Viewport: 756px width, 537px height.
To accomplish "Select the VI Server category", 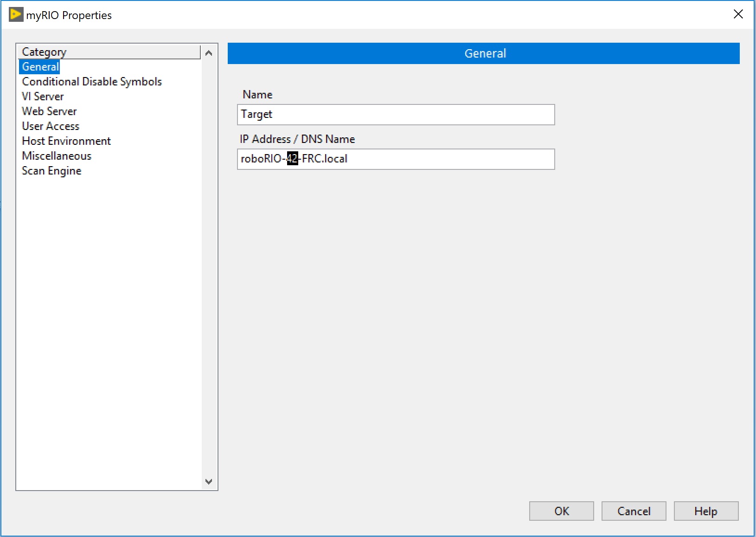I will 43,97.
